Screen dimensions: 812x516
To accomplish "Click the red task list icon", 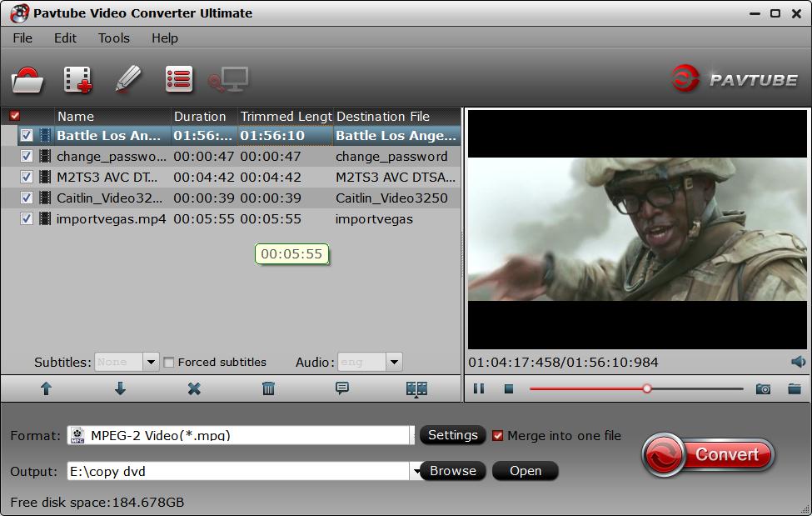I will click(x=179, y=79).
